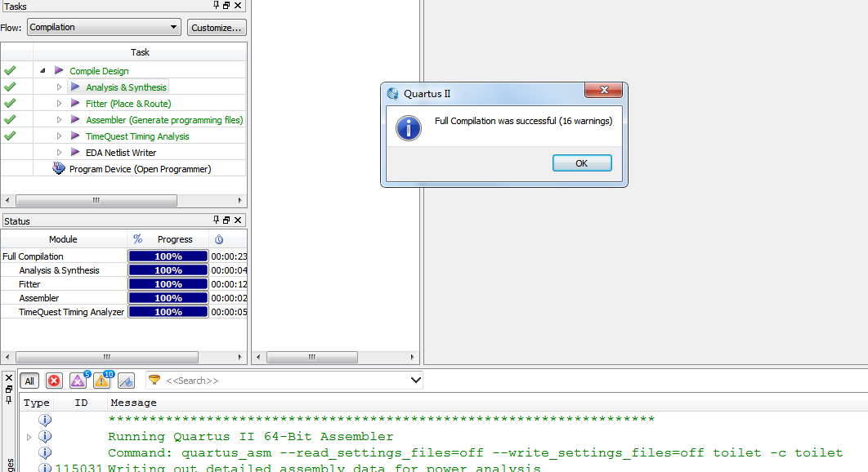This screenshot has width=868, height=472.
Task: Click info icon beside Command quartus_asm message
Action: tap(45, 453)
